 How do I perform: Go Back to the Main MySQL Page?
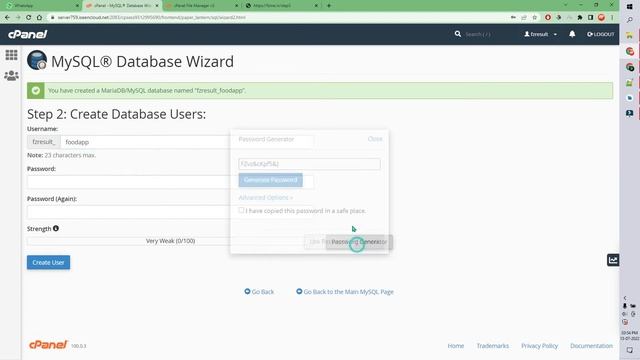pyautogui.click(x=345, y=292)
